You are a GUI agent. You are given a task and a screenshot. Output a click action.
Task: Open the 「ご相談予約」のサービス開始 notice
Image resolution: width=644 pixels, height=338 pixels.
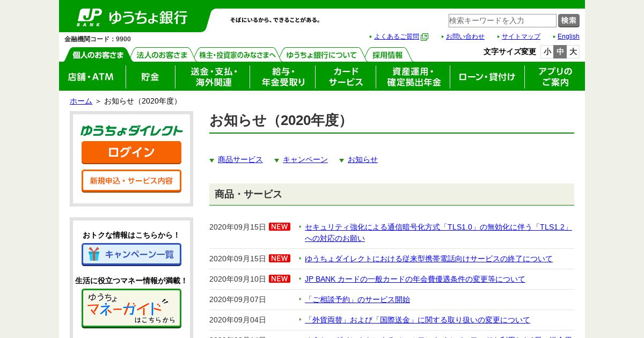[x=357, y=299]
